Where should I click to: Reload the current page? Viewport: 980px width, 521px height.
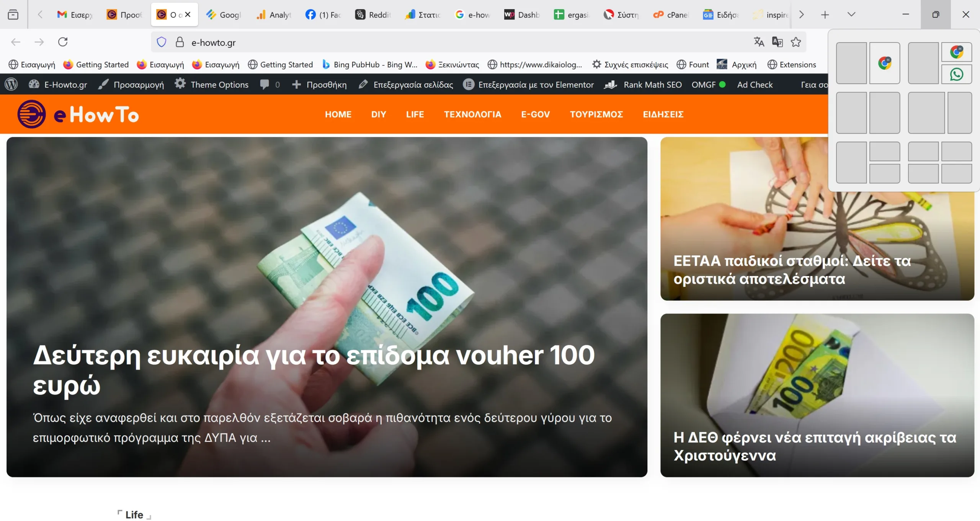point(63,42)
